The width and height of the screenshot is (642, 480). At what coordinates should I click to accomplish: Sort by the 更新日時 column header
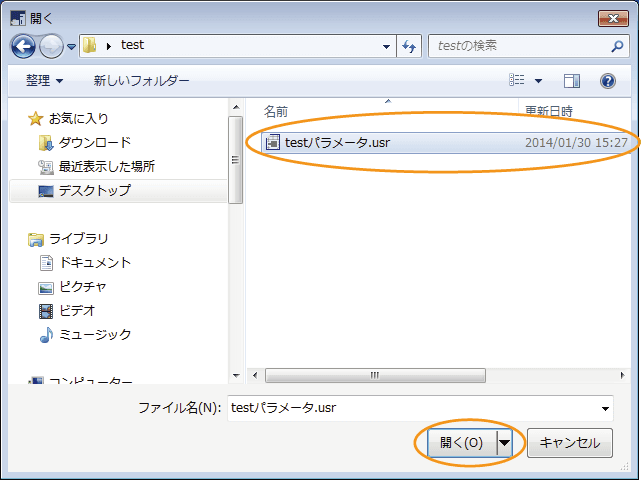coord(549,111)
